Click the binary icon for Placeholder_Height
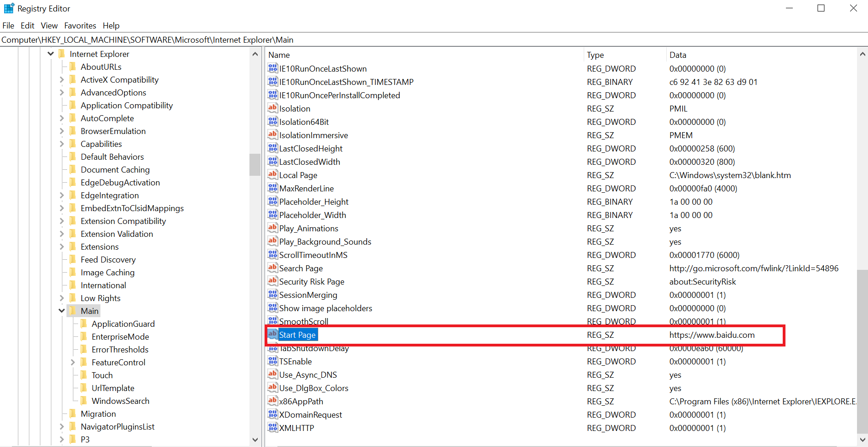868x447 pixels. 273,201
